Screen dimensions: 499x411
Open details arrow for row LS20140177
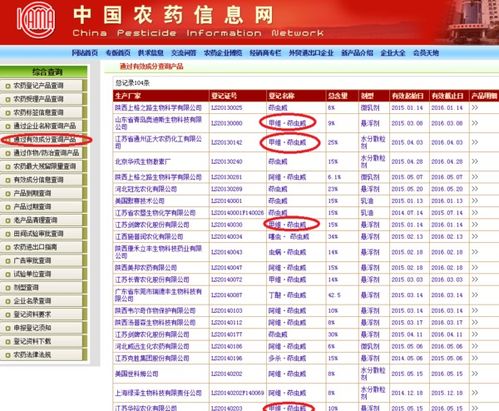(x=475, y=334)
